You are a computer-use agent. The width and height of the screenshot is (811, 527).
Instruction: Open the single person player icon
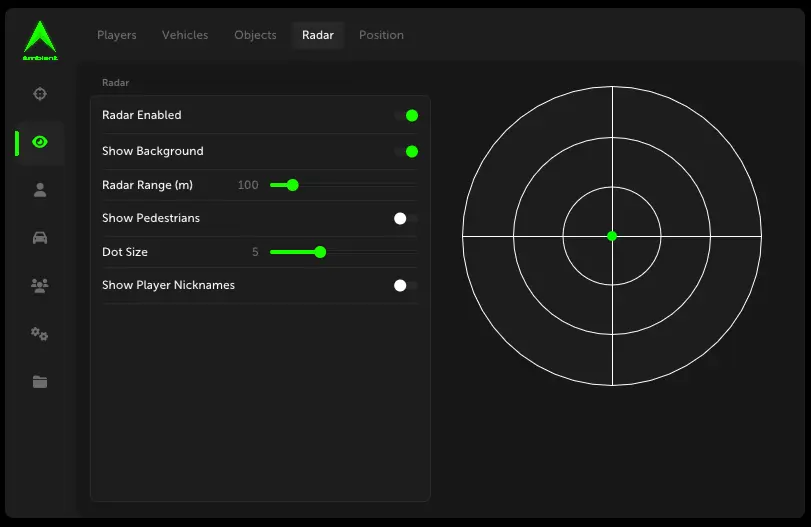[x=40, y=190]
